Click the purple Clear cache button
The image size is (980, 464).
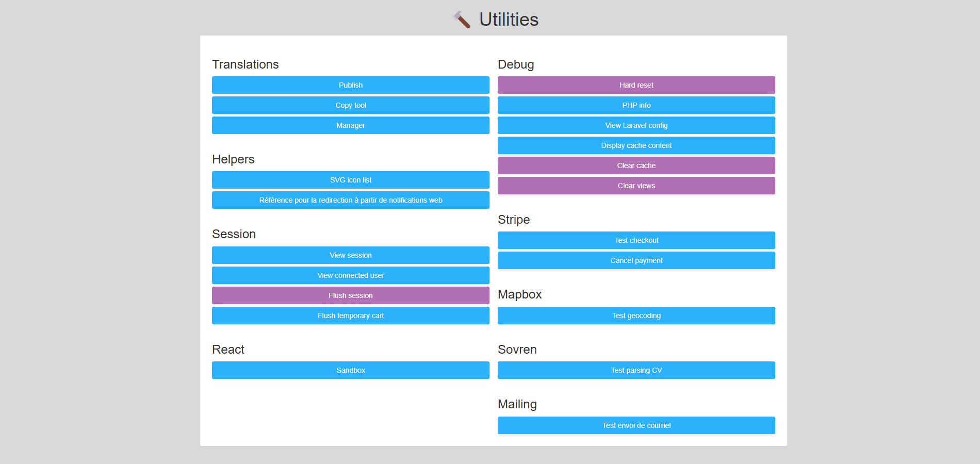tap(636, 165)
